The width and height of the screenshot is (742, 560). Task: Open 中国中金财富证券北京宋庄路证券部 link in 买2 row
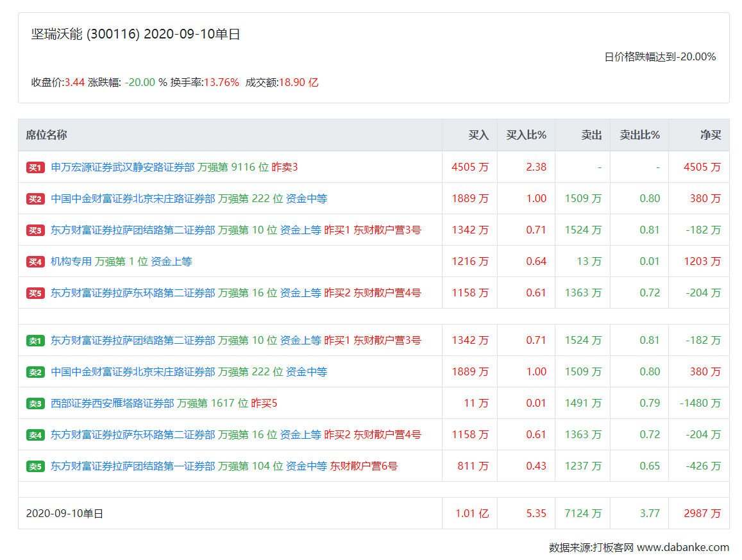coord(133,198)
